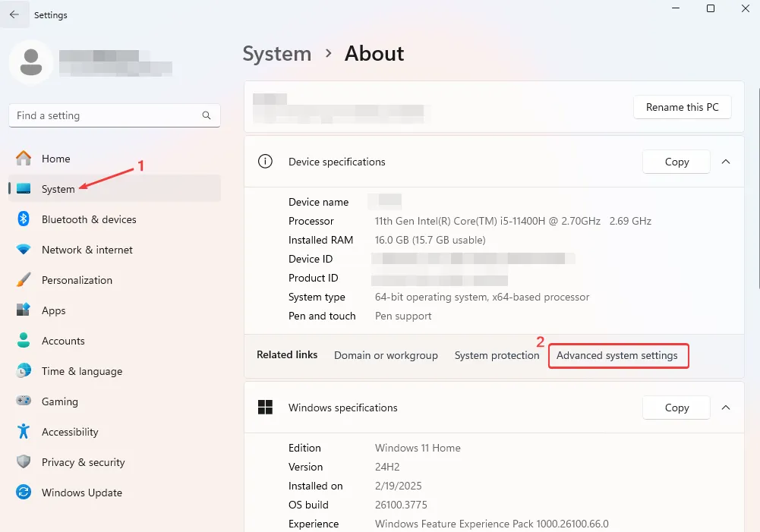Screen dimensions: 760x532
Task: Select the Accounts person icon
Action: 24,341
